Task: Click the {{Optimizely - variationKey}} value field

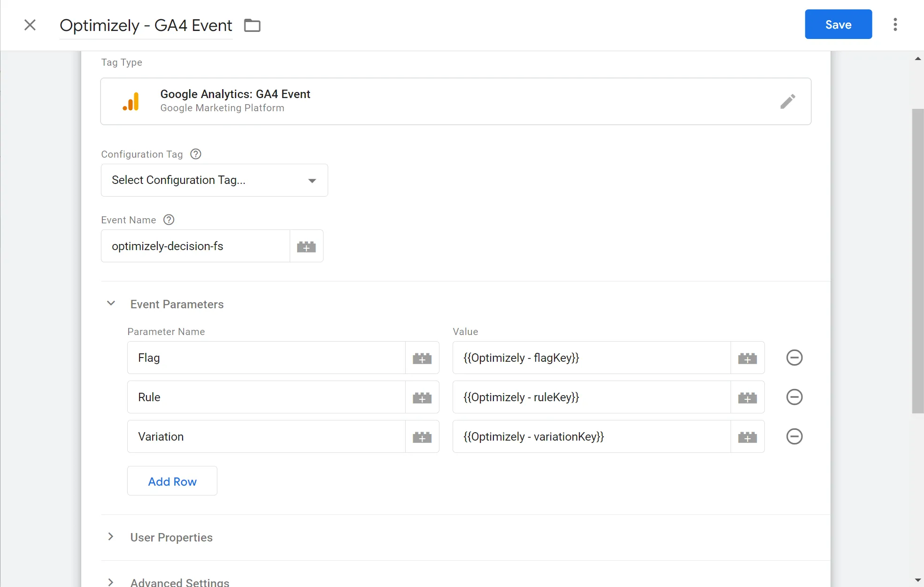Action: (592, 436)
